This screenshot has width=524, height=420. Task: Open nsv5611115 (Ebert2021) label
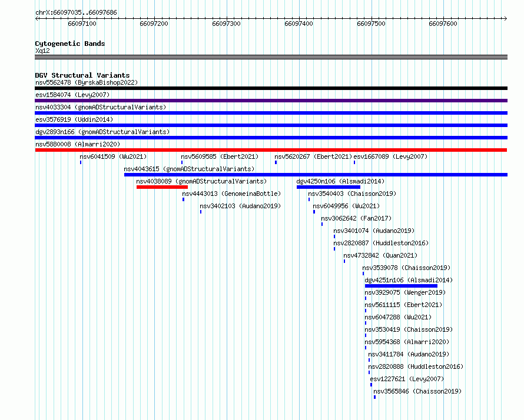click(x=403, y=305)
